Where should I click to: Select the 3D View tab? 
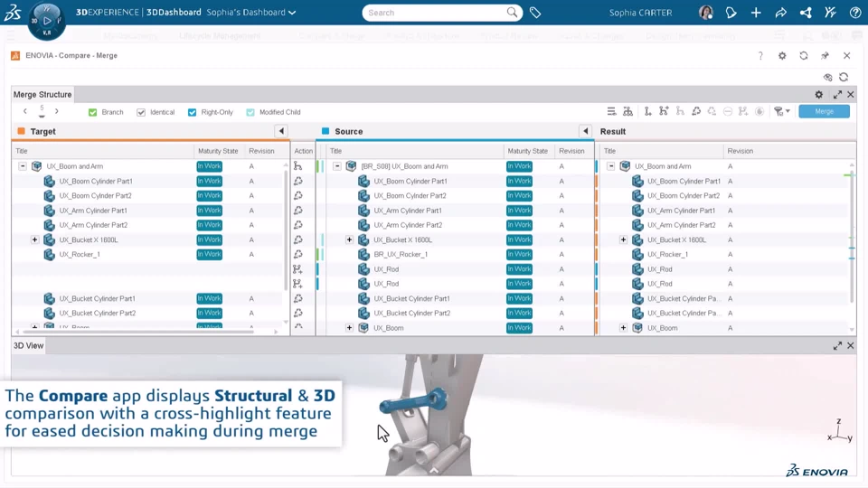point(28,346)
